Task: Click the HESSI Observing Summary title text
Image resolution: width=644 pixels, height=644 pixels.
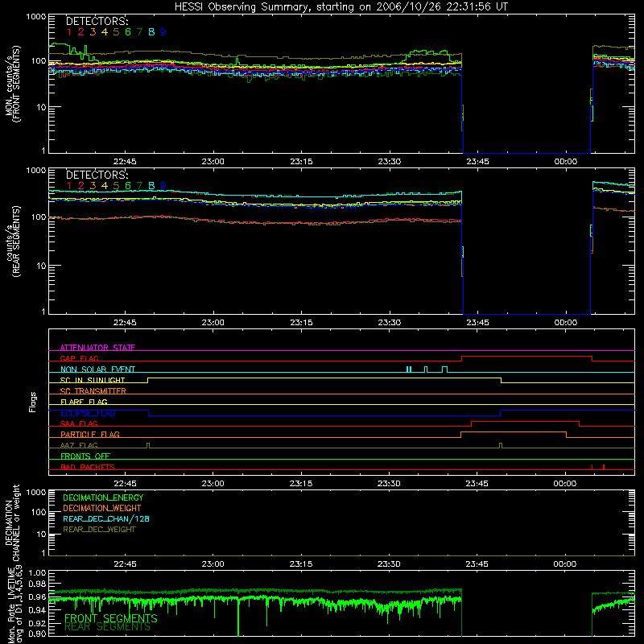Action: point(341,6)
